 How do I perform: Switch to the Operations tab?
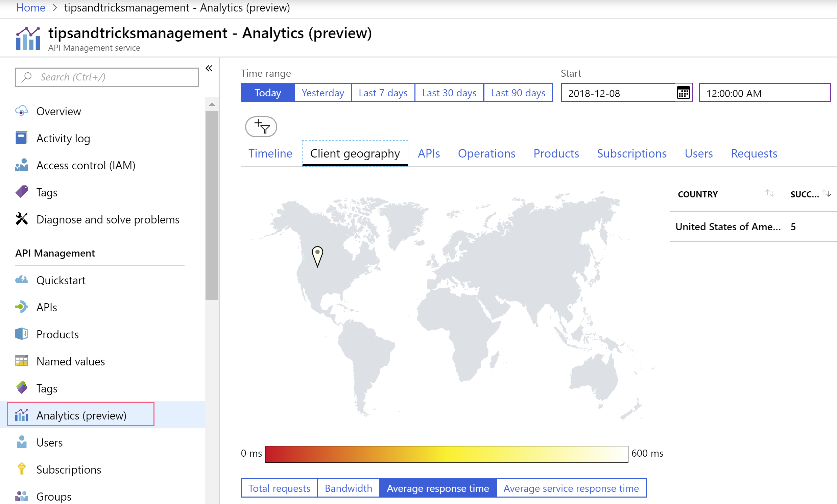(486, 153)
